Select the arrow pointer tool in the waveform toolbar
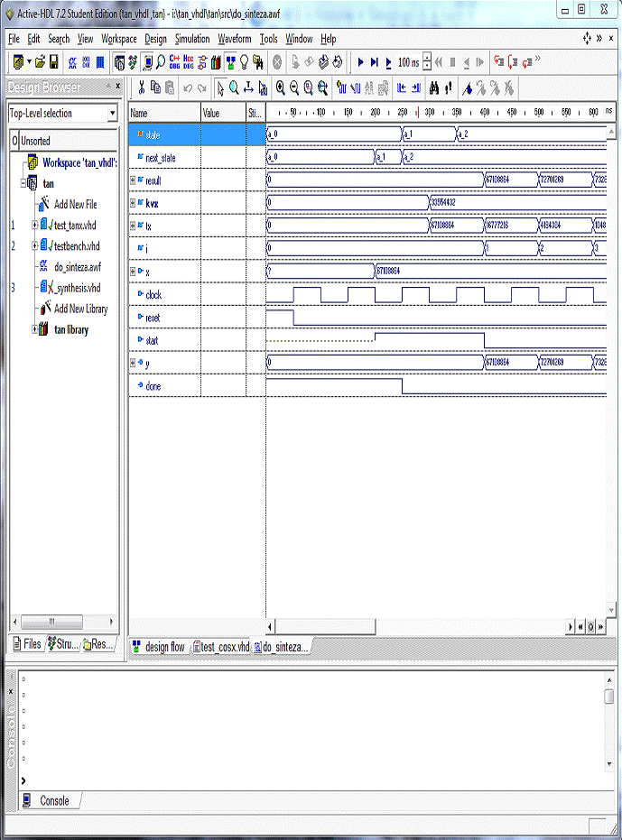This screenshot has height=840, width=622. [220, 88]
